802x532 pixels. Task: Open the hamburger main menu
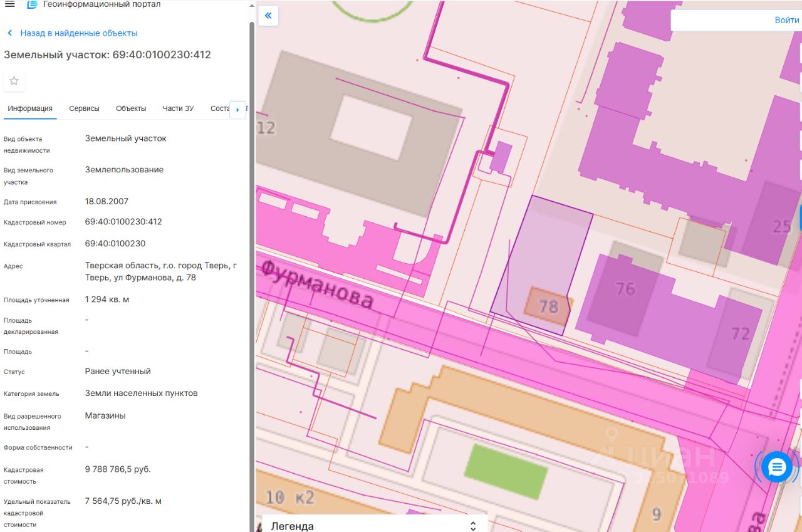pyautogui.click(x=9, y=4)
